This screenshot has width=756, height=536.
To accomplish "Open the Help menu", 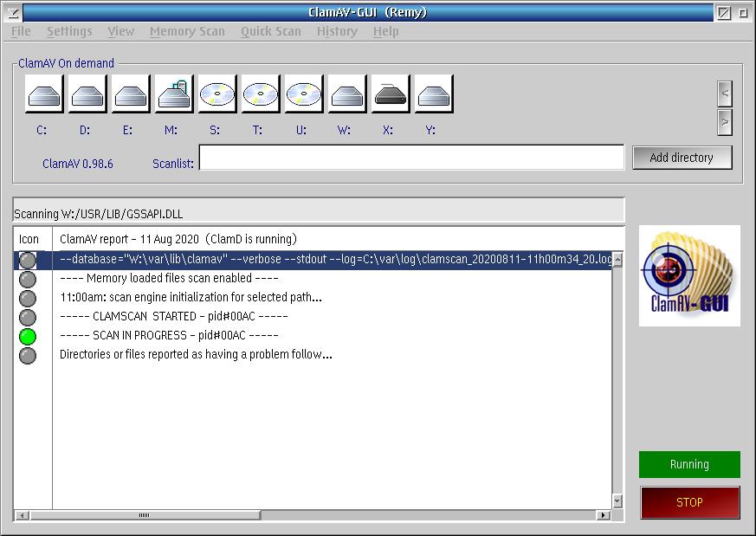I will pos(385,31).
